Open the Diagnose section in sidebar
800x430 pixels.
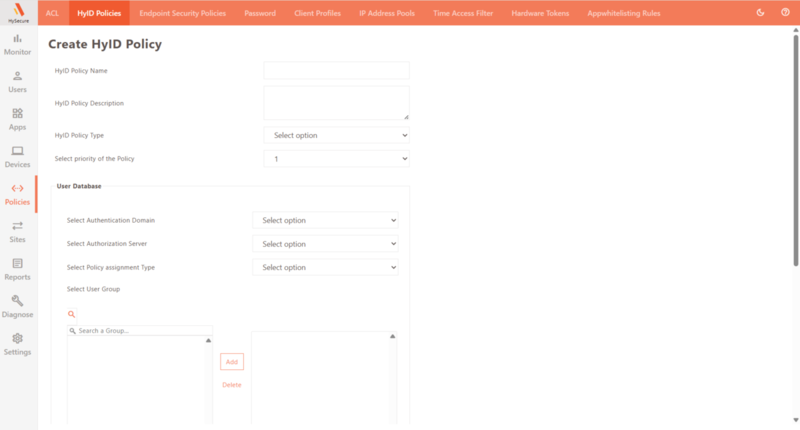[17, 307]
